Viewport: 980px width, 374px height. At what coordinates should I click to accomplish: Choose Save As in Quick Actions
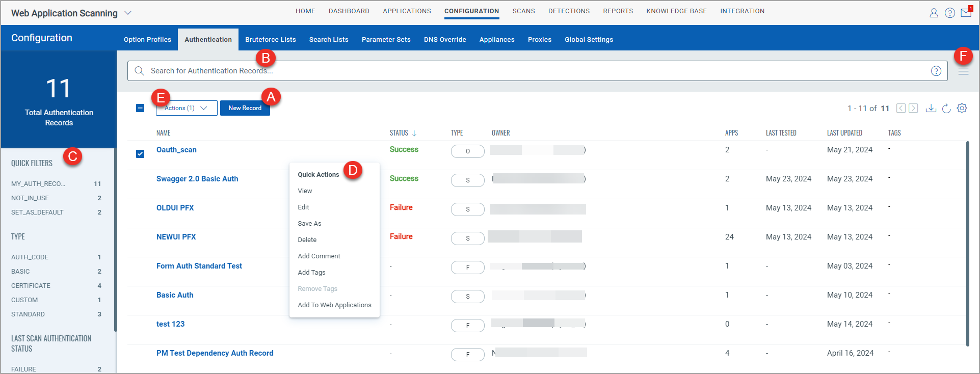point(309,224)
